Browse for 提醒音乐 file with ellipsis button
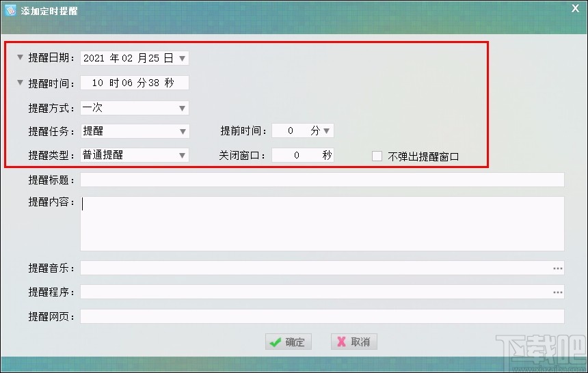The width and height of the screenshot is (588, 373). pos(558,268)
